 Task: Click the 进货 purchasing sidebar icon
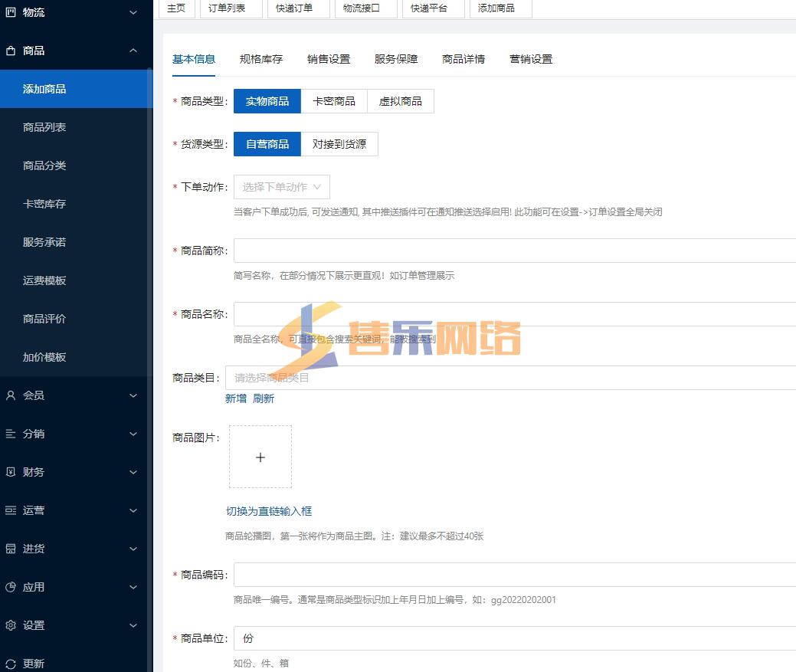point(11,549)
